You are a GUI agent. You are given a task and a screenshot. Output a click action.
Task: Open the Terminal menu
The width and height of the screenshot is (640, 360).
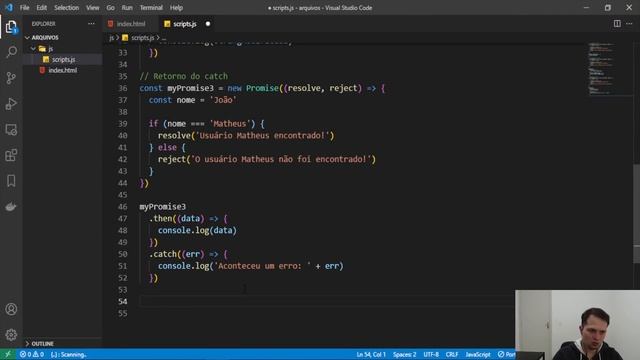coord(151,7)
